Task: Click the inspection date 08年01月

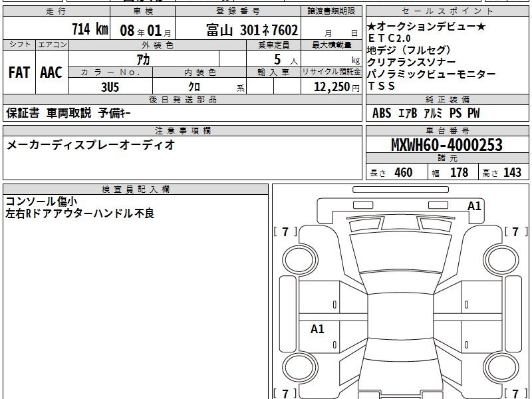Action: [x=146, y=31]
